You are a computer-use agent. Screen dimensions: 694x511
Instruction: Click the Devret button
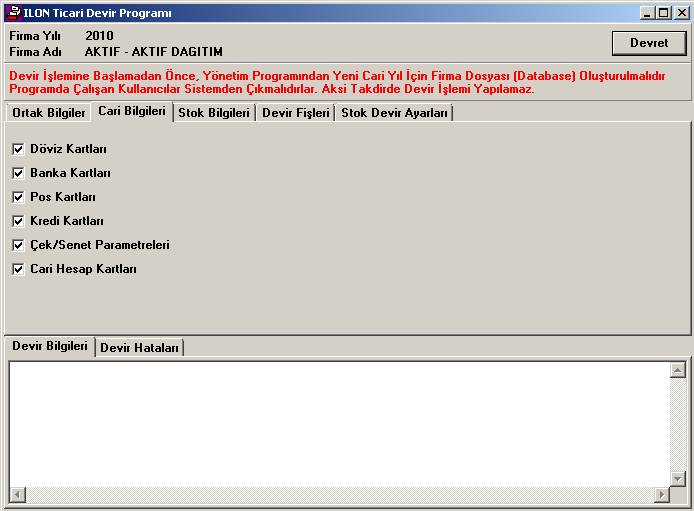tap(649, 43)
